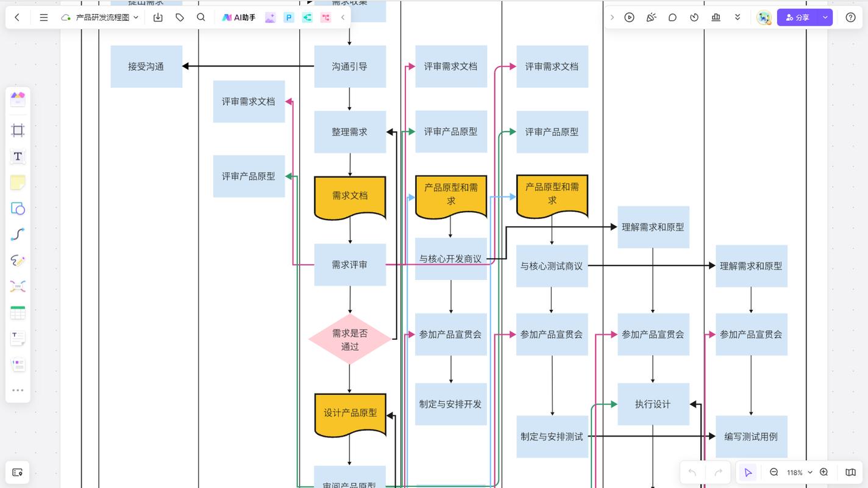868x488 pixels.
Task: Select the Mind map tool
Action: 18,287
